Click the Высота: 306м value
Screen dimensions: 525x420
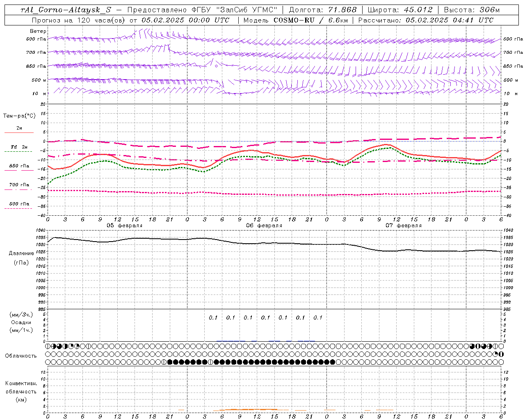(472, 10)
